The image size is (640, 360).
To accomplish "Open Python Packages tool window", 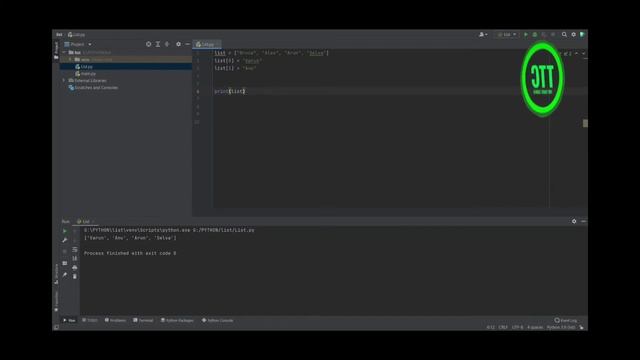I will click(x=178, y=320).
